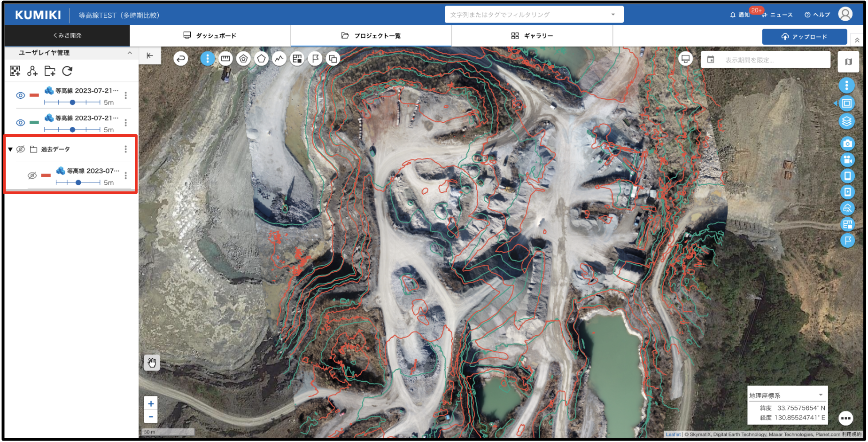Switch to the ダッシュボード tab

click(x=210, y=36)
